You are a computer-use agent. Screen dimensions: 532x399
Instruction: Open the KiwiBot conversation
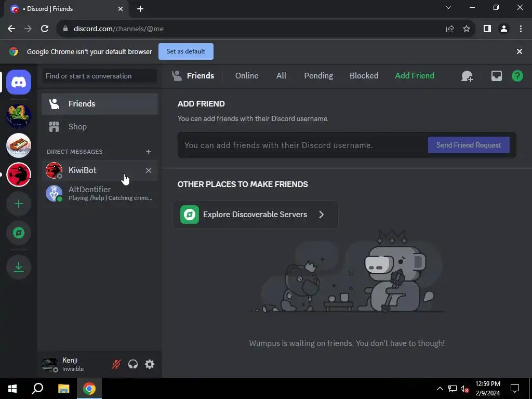click(100, 170)
